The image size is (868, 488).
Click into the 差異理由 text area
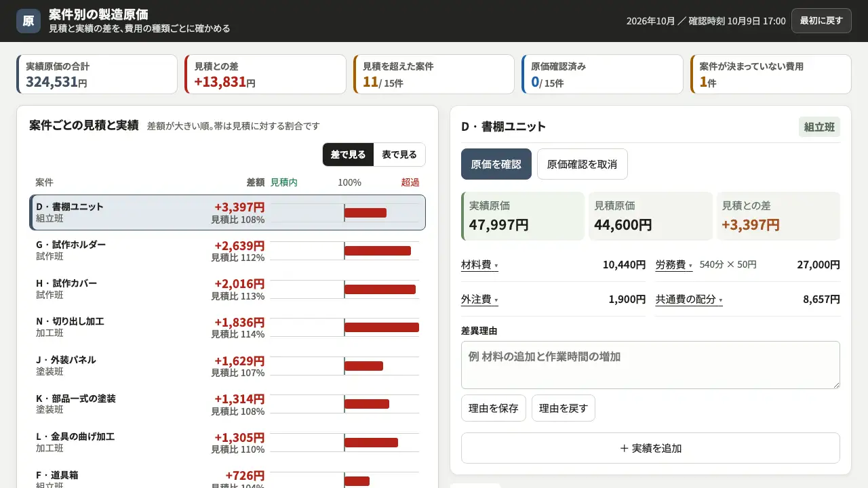(x=650, y=365)
